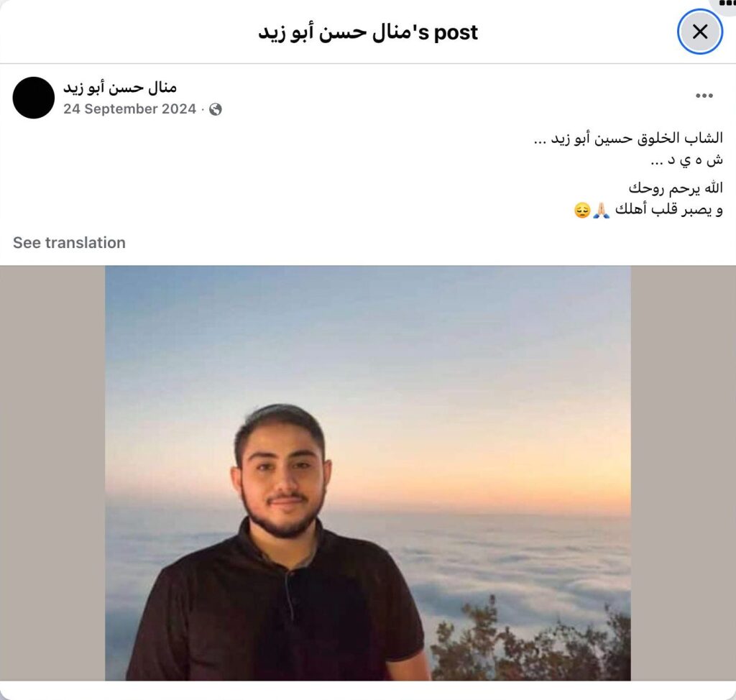Open the photo of the man in clouds
The height and width of the screenshot is (700, 736).
367,473
